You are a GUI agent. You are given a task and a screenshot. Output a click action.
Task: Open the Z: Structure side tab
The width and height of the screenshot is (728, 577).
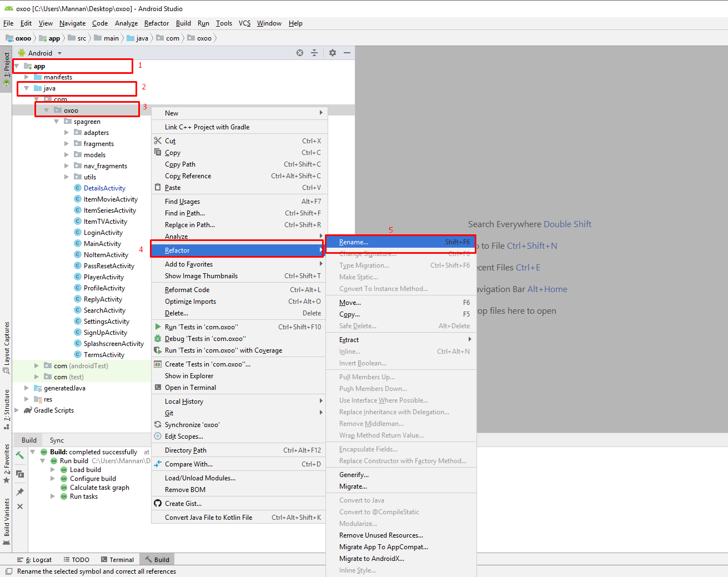(7, 410)
